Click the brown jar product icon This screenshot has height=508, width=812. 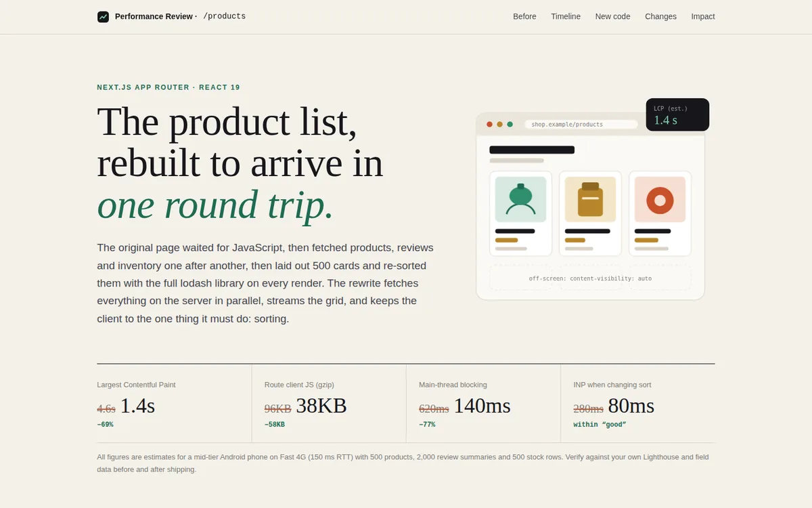tap(590, 199)
